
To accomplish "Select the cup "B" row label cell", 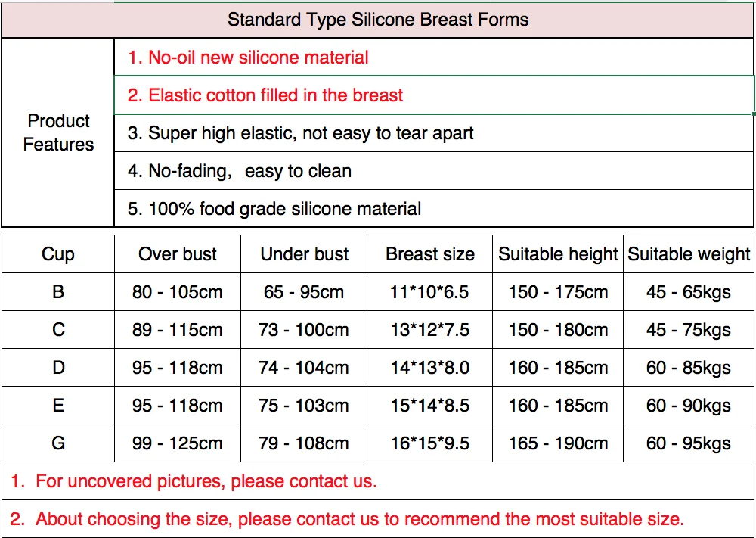I will pos(58,292).
